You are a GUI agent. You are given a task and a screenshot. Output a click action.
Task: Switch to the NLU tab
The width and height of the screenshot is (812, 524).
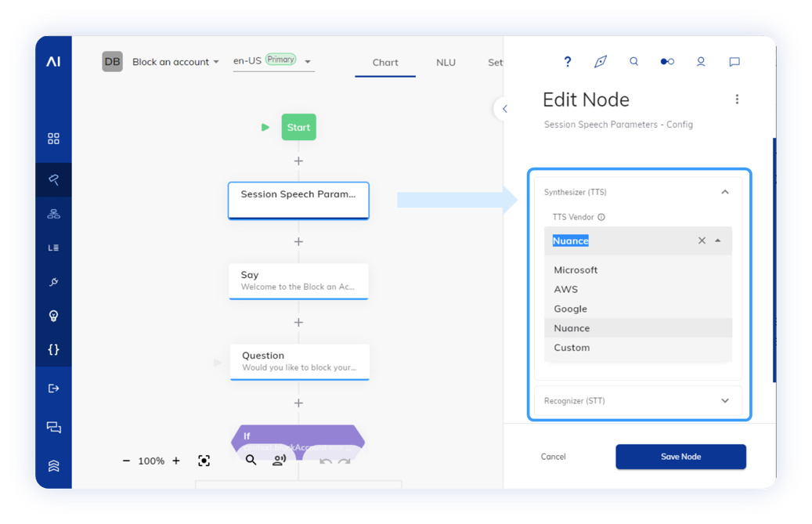(x=446, y=63)
